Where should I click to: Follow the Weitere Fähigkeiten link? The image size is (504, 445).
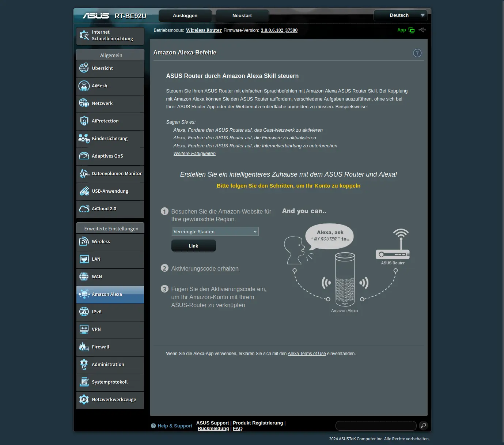click(194, 154)
